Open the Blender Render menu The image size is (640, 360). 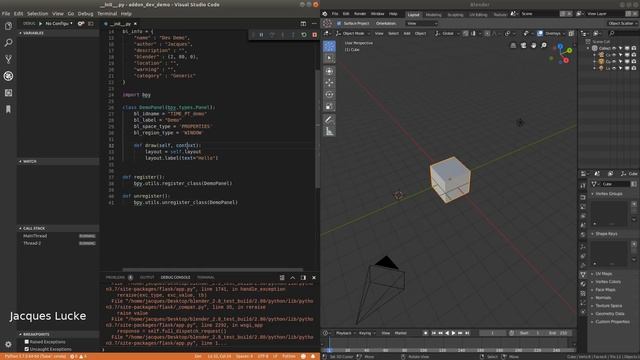360,14
